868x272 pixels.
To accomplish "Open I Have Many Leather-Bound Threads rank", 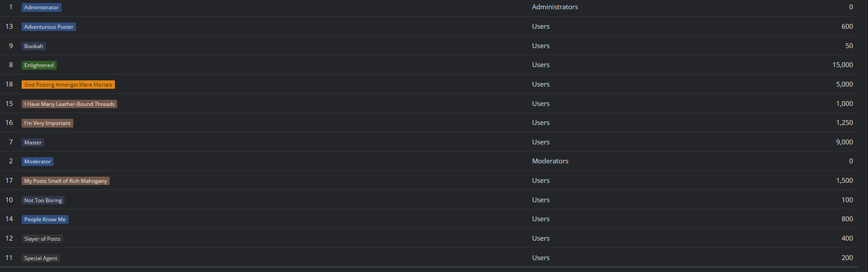I will [x=69, y=104].
